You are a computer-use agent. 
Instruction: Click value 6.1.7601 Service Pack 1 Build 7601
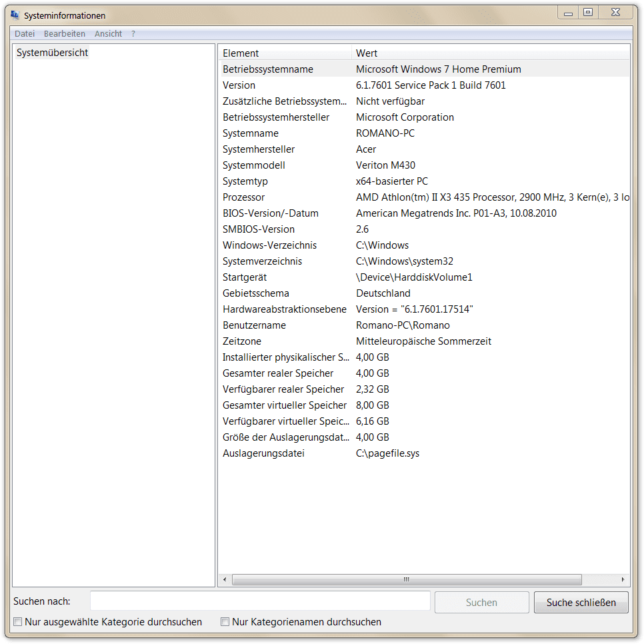(431, 85)
